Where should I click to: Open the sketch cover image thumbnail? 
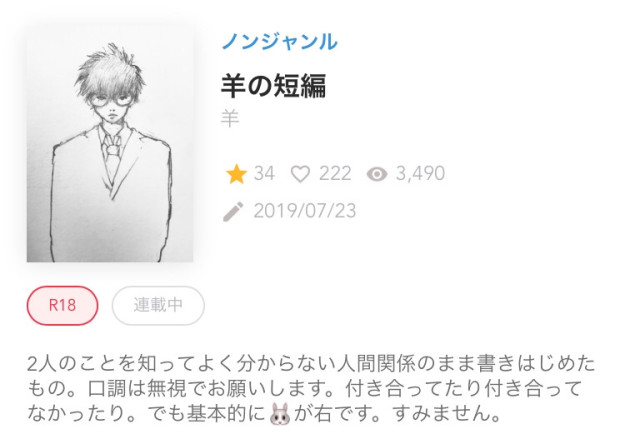(x=110, y=145)
